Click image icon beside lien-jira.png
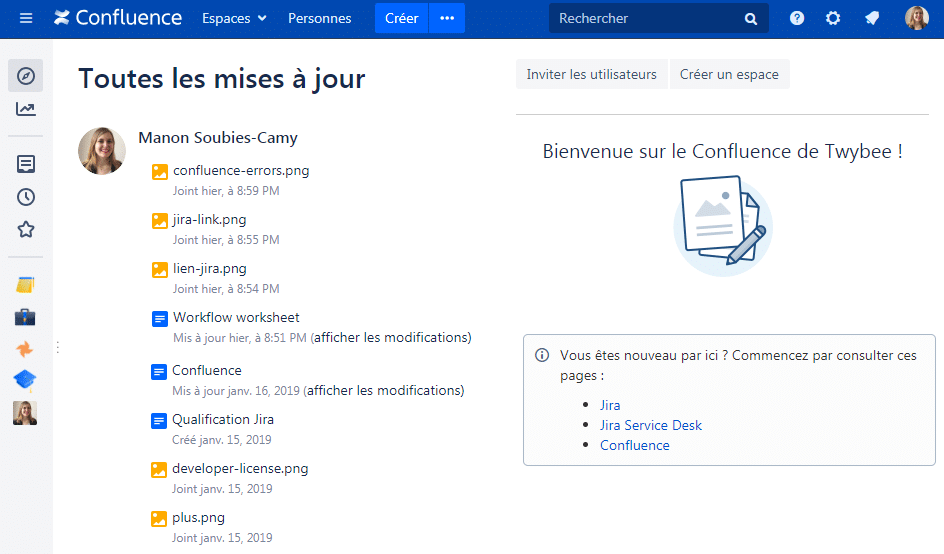The image size is (944, 554). tap(160, 269)
